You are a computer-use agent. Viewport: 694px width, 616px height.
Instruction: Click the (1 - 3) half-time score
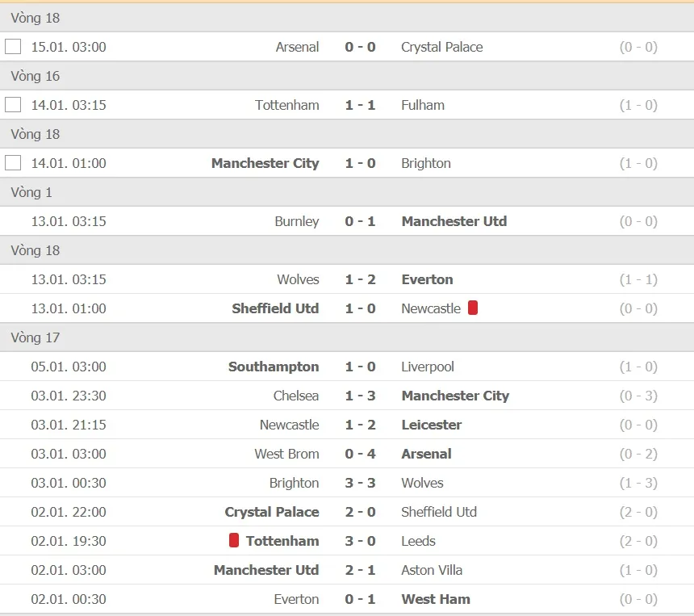638,483
